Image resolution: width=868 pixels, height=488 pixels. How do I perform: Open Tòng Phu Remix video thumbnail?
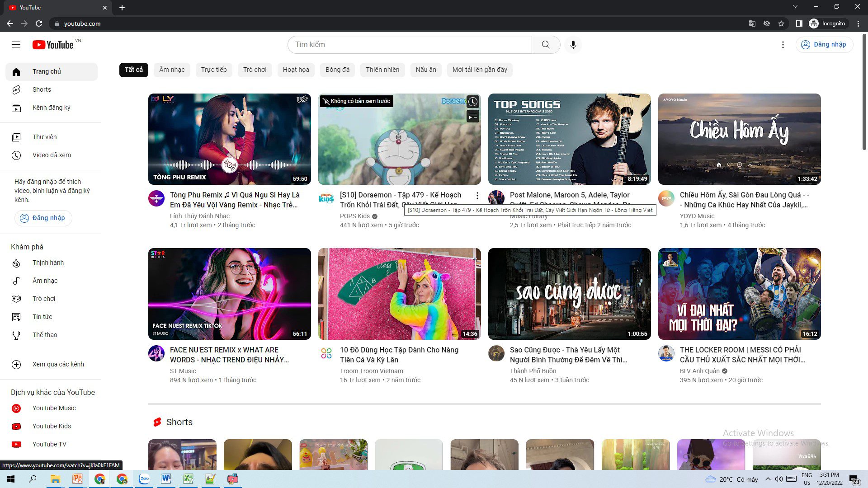pos(230,139)
